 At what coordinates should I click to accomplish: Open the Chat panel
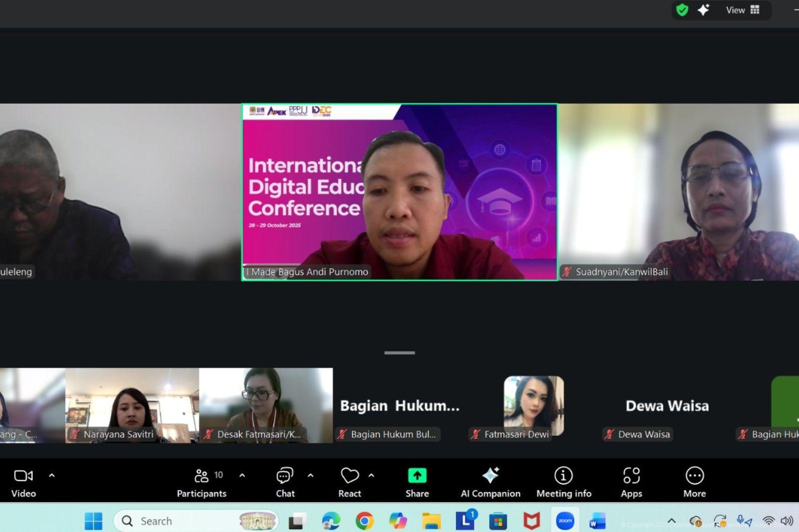(285, 482)
